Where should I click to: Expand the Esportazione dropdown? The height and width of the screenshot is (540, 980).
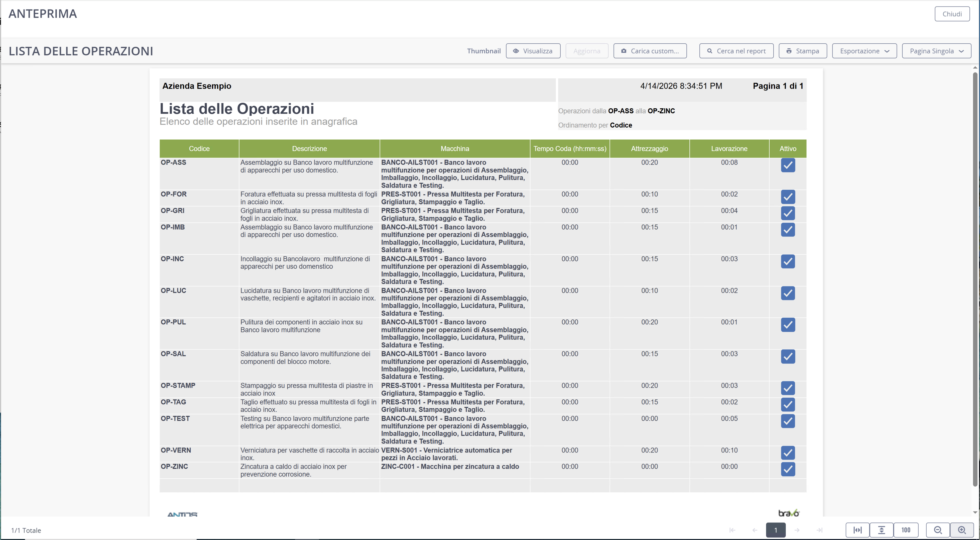click(x=864, y=51)
